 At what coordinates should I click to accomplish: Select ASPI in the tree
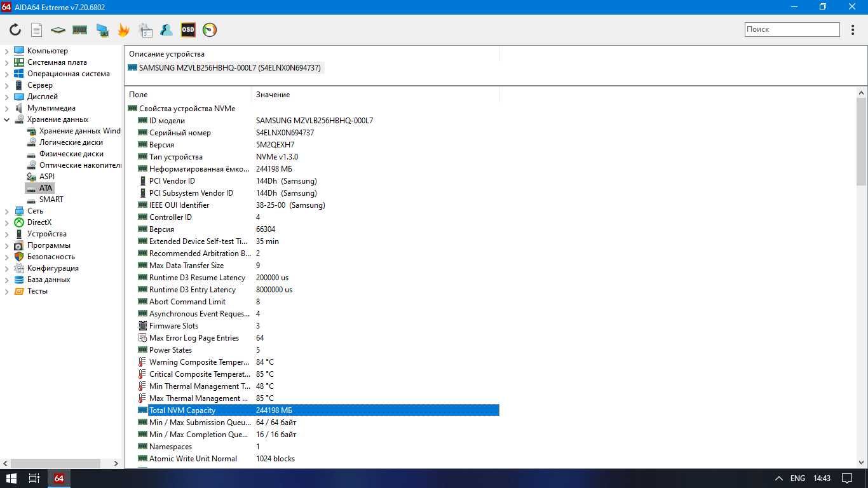pyautogui.click(x=47, y=177)
